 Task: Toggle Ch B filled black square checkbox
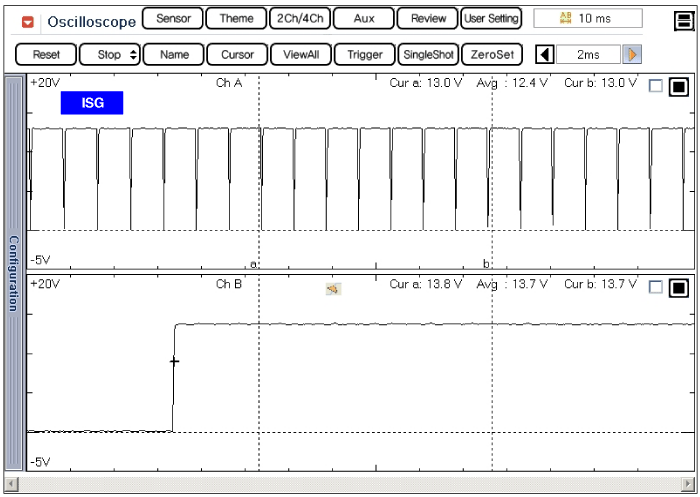click(x=679, y=288)
